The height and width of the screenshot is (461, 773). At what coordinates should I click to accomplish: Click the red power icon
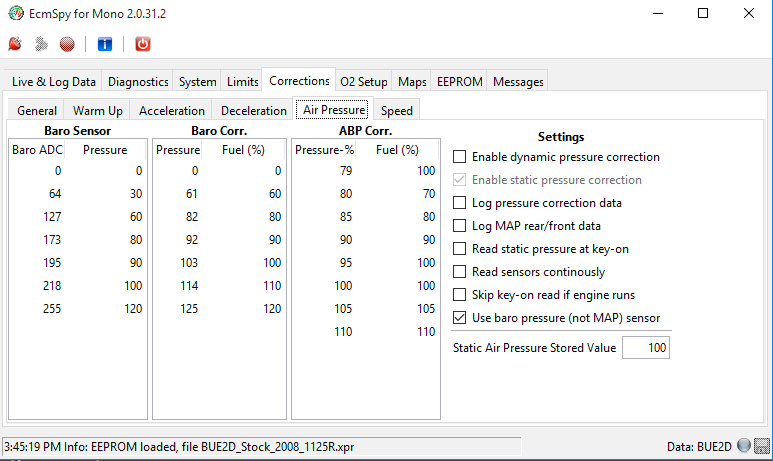pyautogui.click(x=142, y=44)
